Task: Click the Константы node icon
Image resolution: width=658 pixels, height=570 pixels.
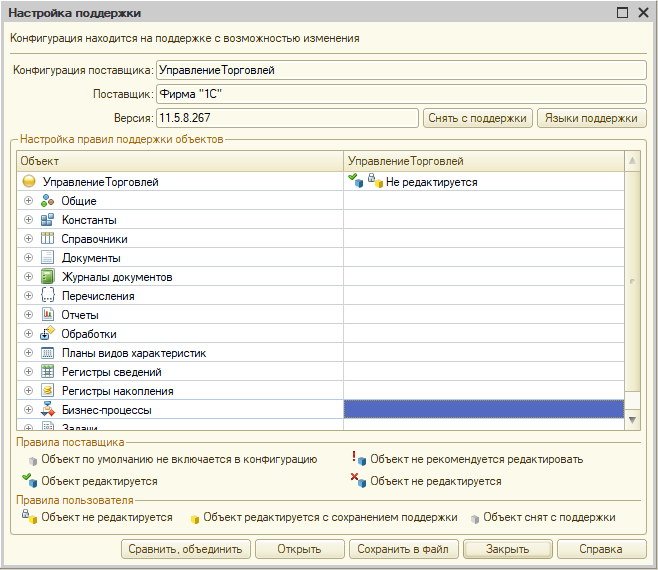Action: (47, 220)
